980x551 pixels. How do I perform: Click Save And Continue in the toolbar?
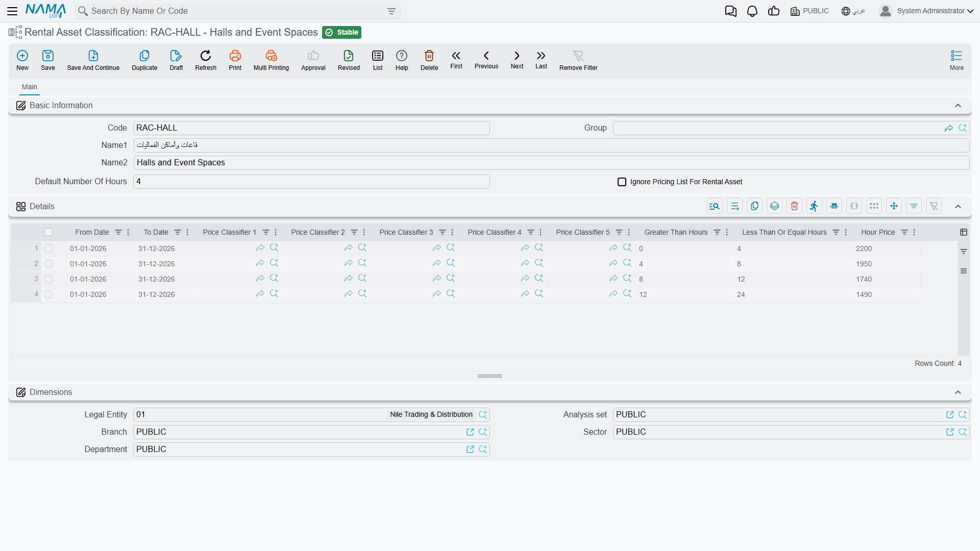93,60
